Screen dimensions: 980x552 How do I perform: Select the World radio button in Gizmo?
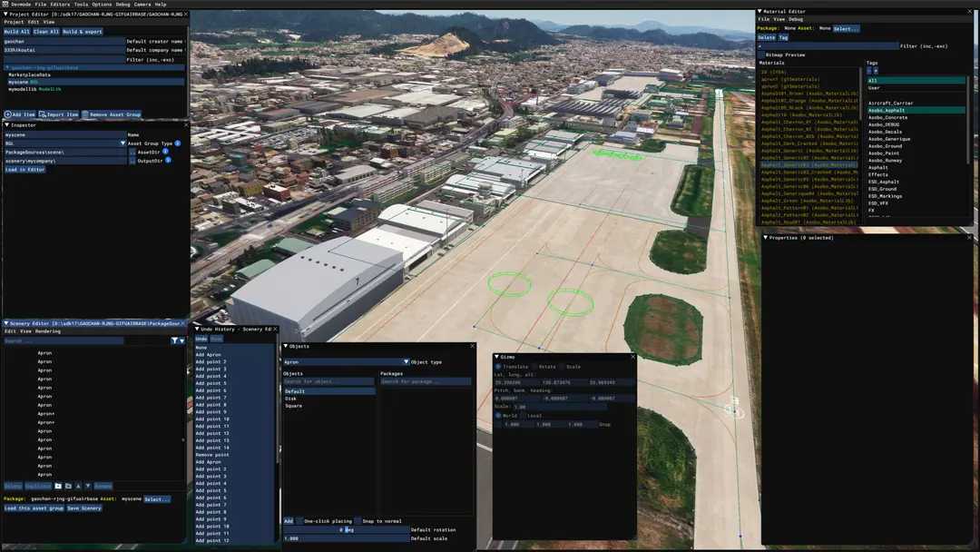pyautogui.click(x=498, y=415)
